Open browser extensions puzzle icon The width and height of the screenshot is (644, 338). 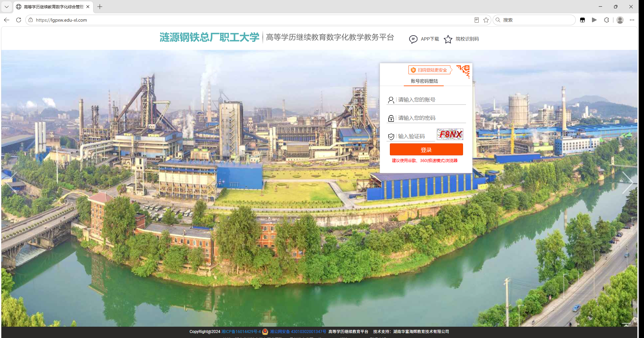(606, 20)
